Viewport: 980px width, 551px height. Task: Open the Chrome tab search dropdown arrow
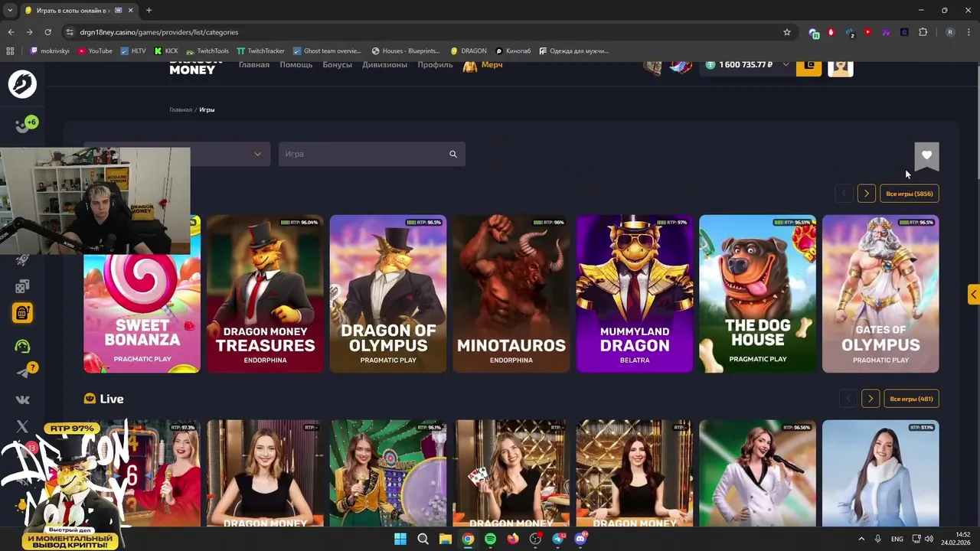pyautogui.click(x=10, y=10)
